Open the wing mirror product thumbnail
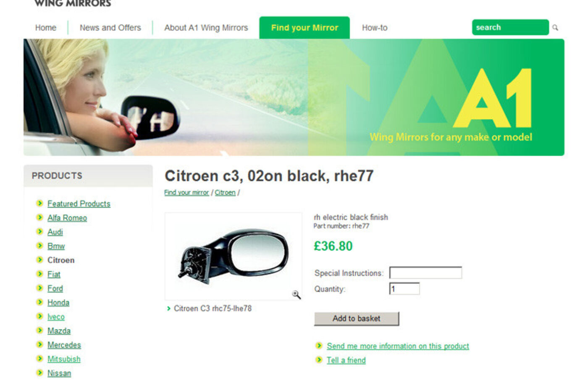This screenshot has width=588, height=382. (x=234, y=256)
